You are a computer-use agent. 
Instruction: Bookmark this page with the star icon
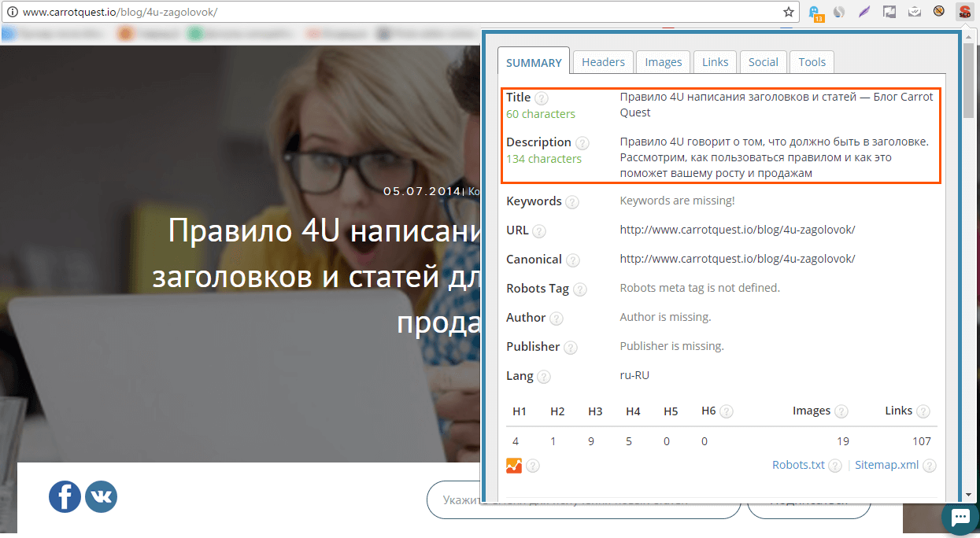click(x=788, y=12)
